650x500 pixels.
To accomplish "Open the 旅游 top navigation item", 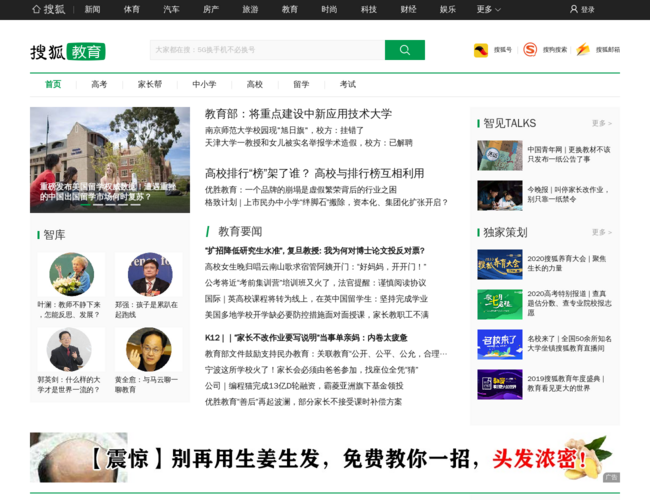I will pyautogui.click(x=250, y=9).
